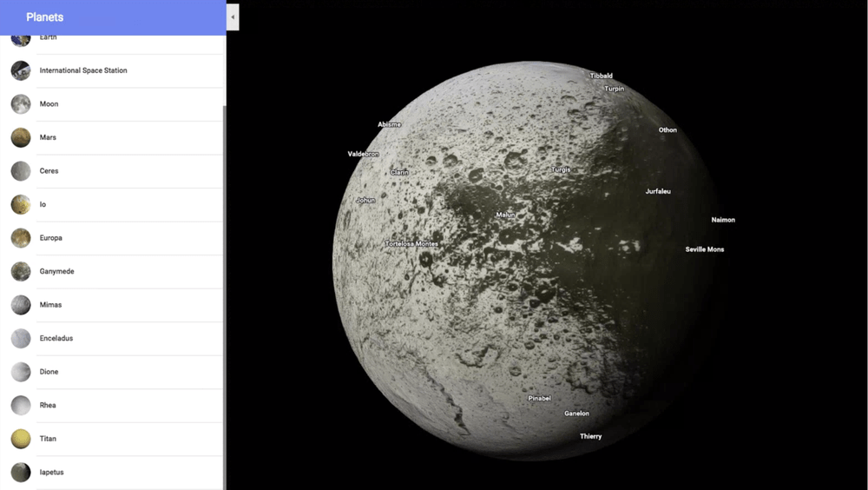Click the Turpin crater label

(x=614, y=89)
